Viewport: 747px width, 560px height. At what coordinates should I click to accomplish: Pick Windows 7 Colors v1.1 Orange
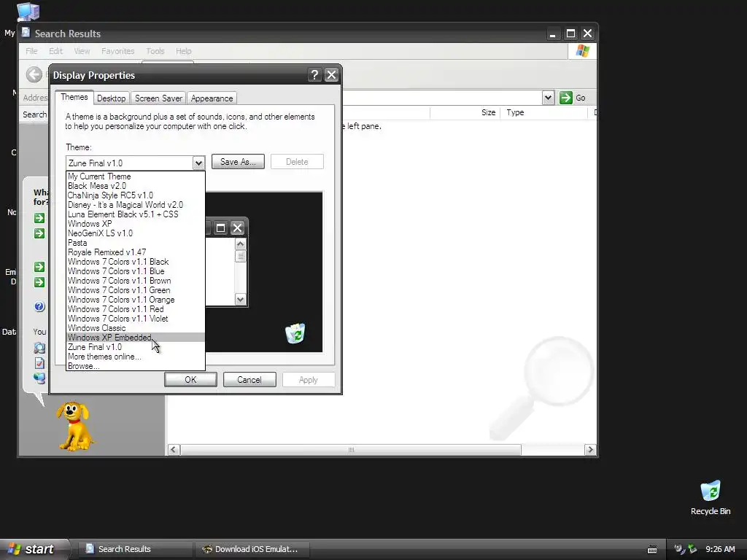135,300
